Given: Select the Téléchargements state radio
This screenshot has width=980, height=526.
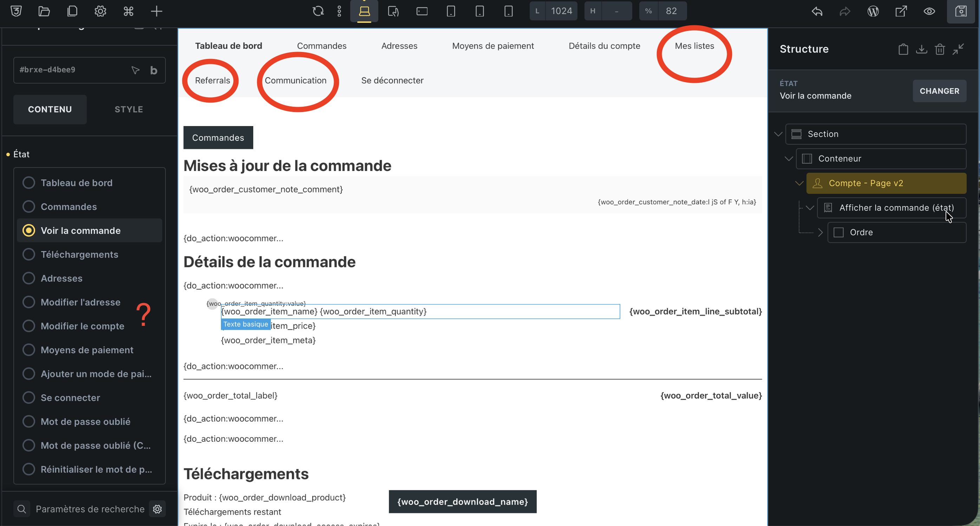Looking at the screenshot, I should click(28, 255).
